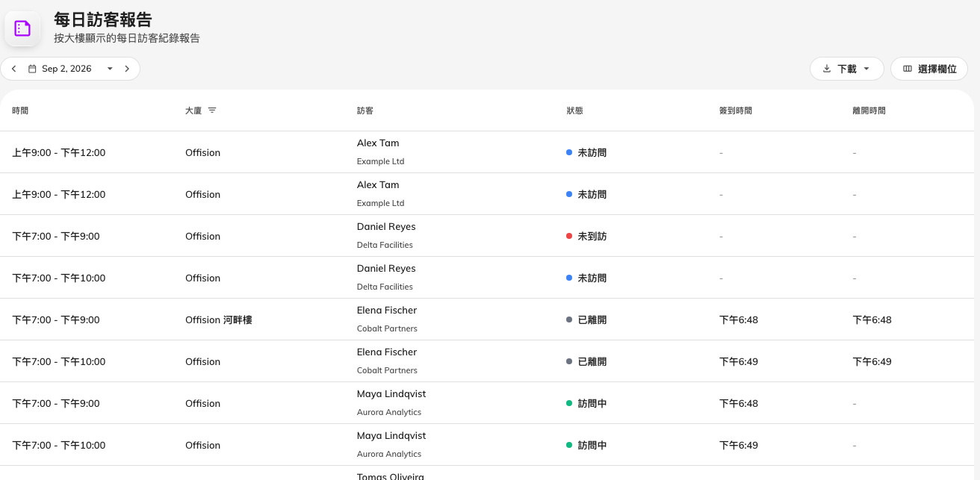Expand the 下載 dropdown caret
Screen dimensions: 980x480
click(866, 69)
